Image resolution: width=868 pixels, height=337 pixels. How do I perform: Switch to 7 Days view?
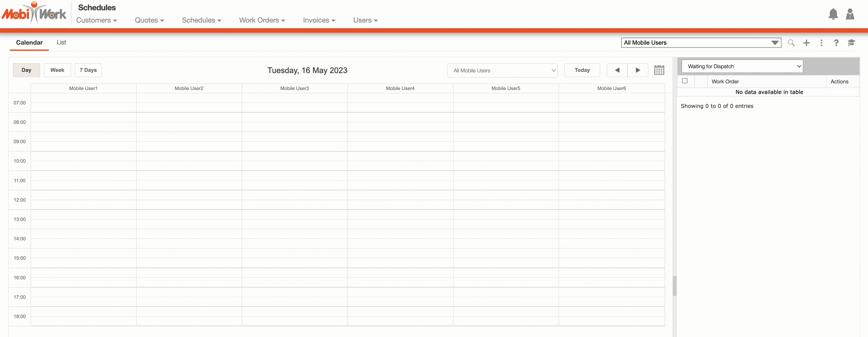pos(88,70)
